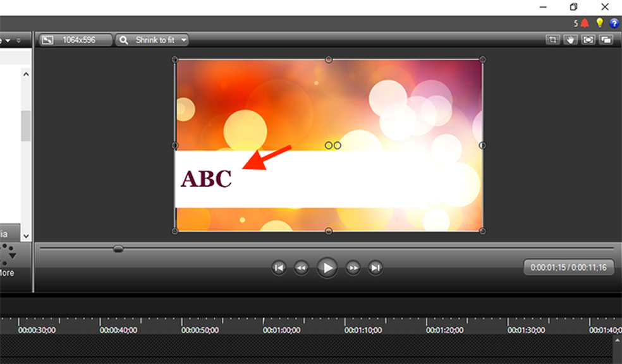Click the top-center canvas resize handle
This screenshot has width=622, height=364.
click(x=329, y=59)
